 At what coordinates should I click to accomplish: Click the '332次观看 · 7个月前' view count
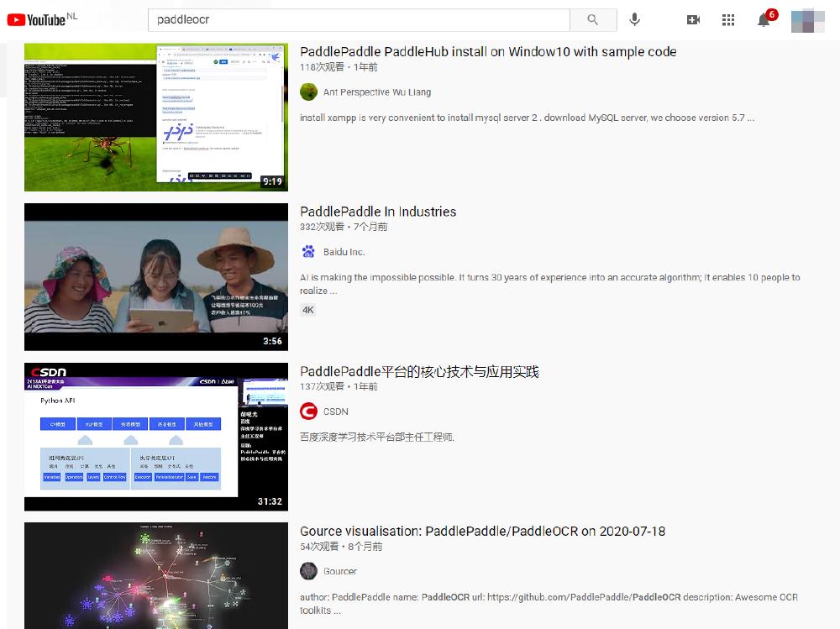click(x=344, y=227)
